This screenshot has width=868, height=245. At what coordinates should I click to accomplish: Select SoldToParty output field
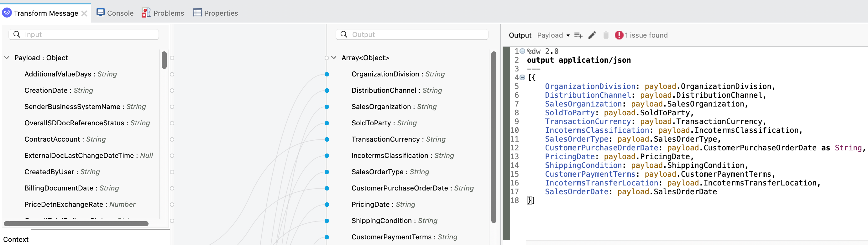(384, 123)
